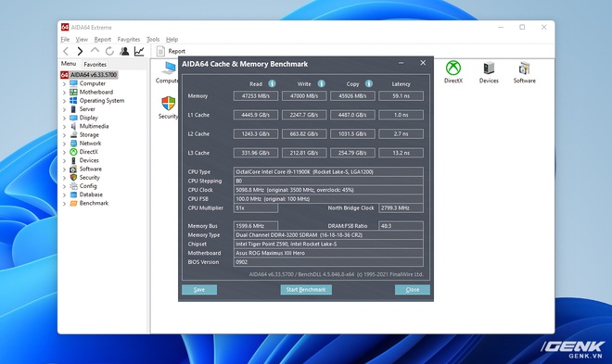
Task: Open the Devices icon in main panel
Action: point(489,69)
